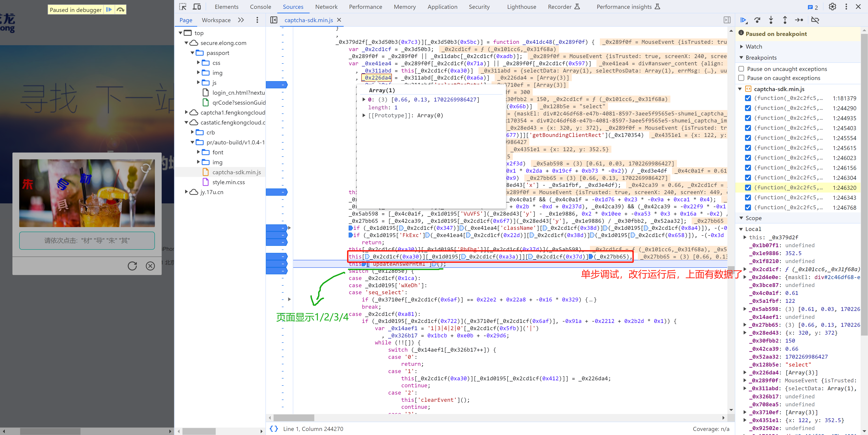Click the step into next function call icon
Image resolution: width=868 pixels, height=435 pixels.
click(x=772, y=20)
